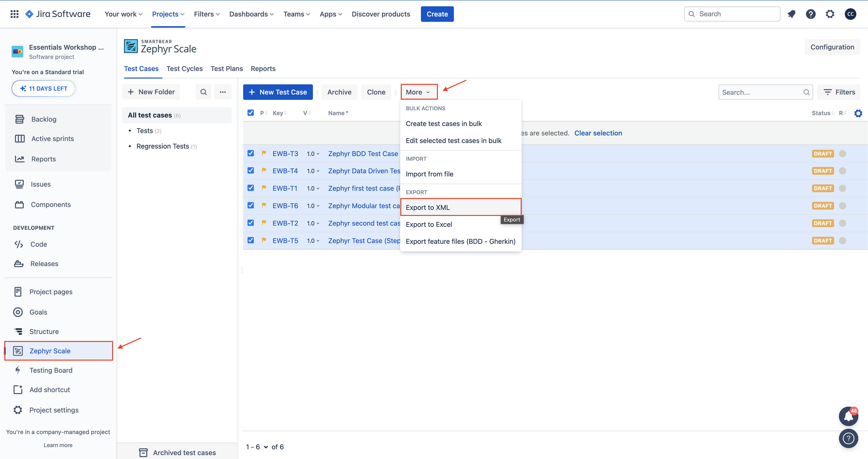Click the Clear selection link
The image size is (868, 459).
[x=598, y=133]
